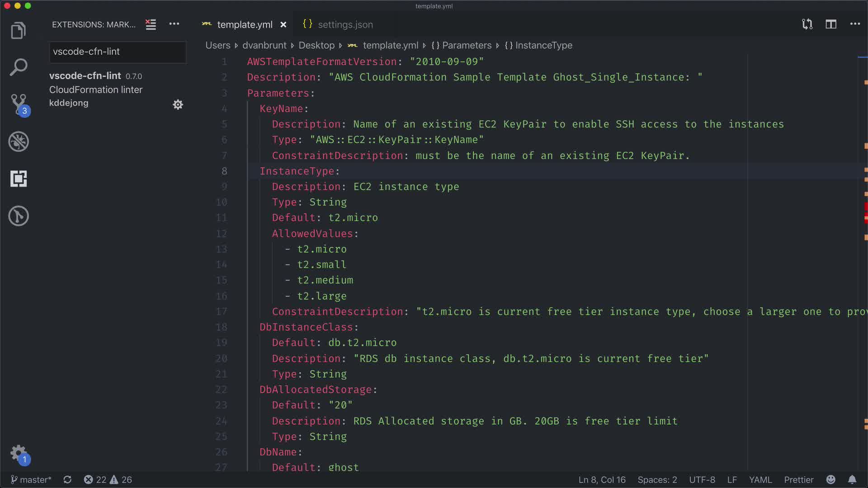Open the vscode-cfn-lint extension gear menu
This screenshot has width=868, height=488.
pos(178,105)
